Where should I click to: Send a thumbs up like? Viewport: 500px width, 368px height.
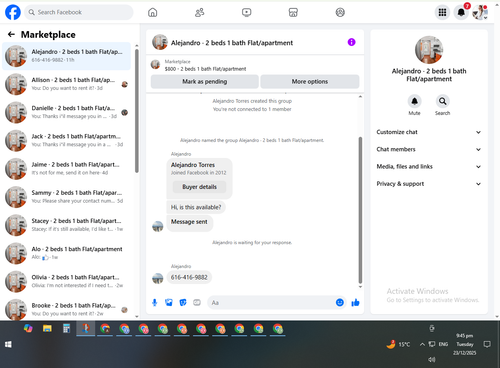(x=355, y=303)
